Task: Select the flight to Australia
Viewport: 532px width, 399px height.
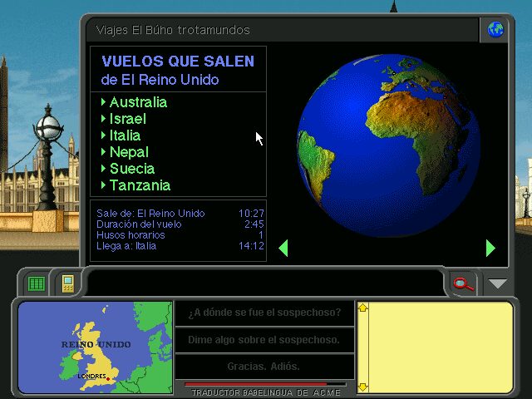Action: click(x=138, y=102)
